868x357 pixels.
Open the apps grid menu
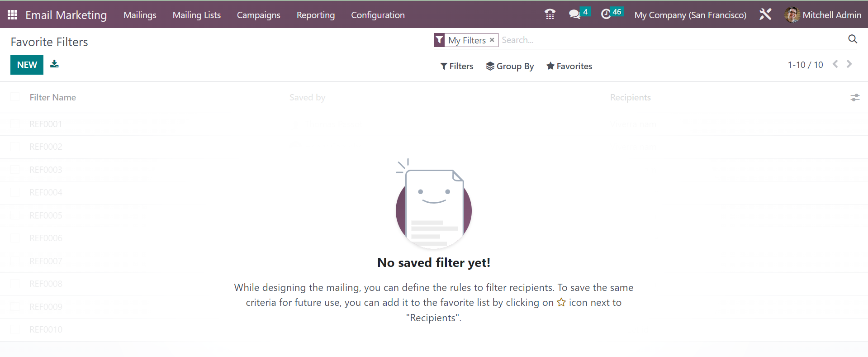pos(13,15)
